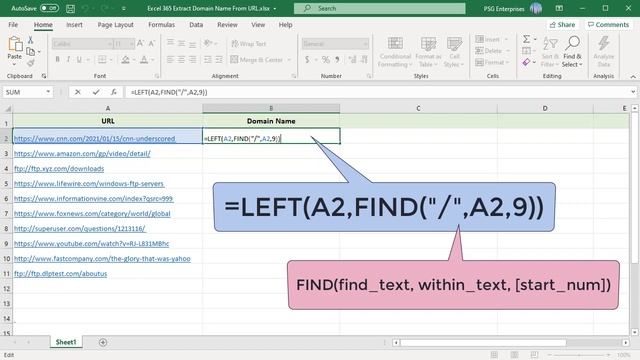Click the Clear eraser icon
Screen dimensions: 640x360
(527, 62)
